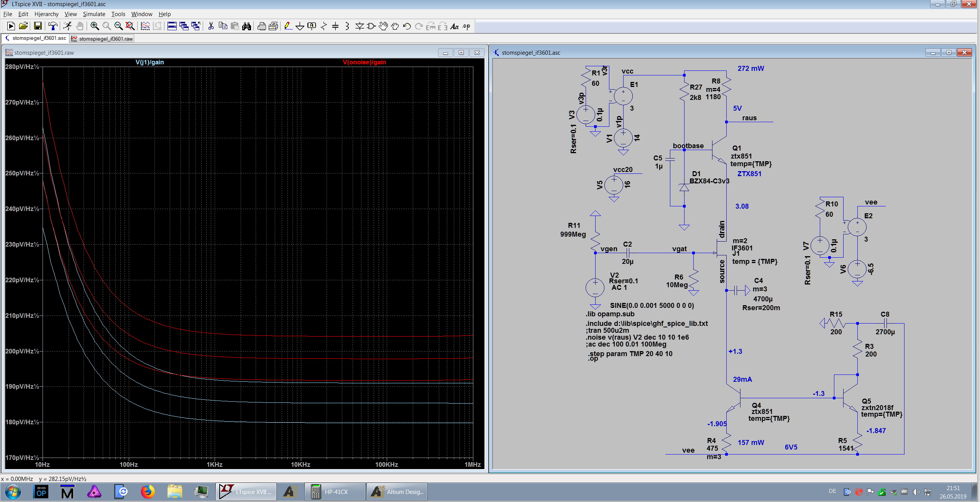Click the volume speaker tray icon
This screenshot has width=980, height=502.
point(916,492)
